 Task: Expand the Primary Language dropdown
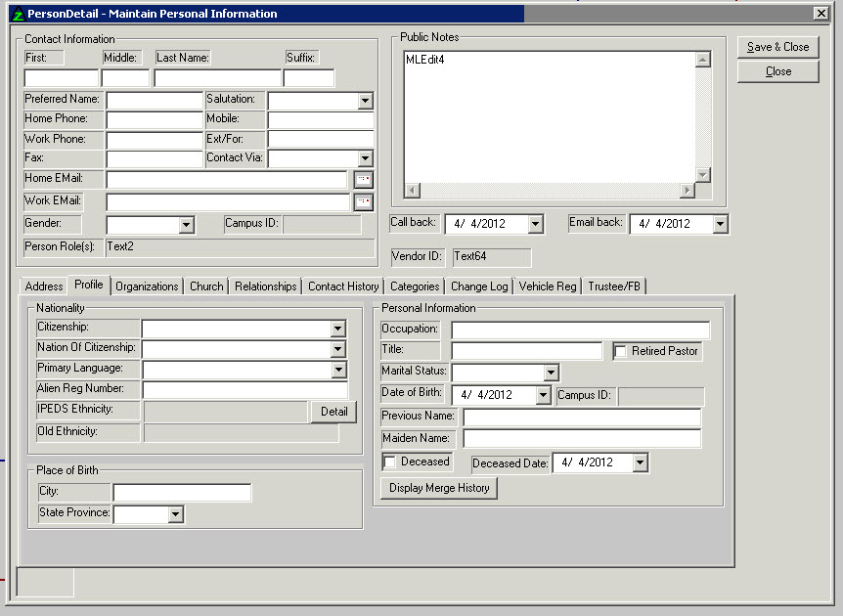pos(338,370)
